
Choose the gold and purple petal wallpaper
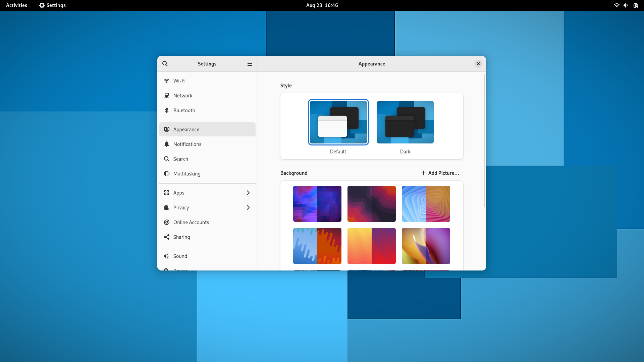426,246
